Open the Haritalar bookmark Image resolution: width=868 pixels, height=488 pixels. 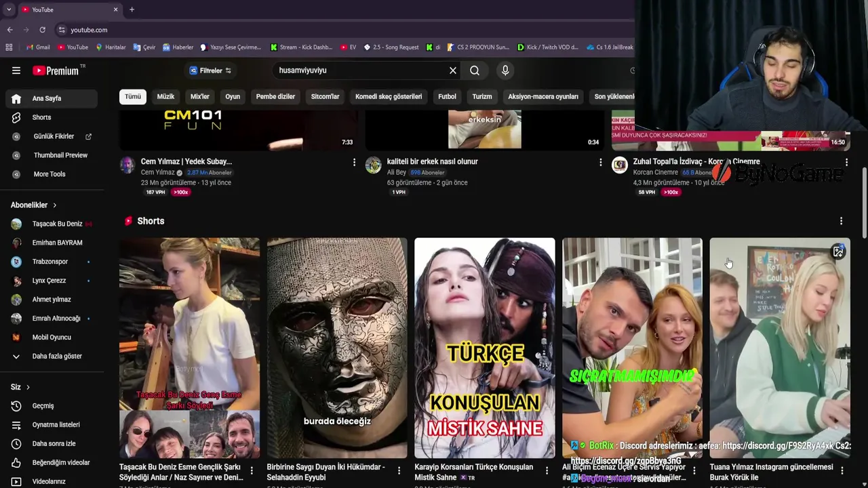click(111, 47)
